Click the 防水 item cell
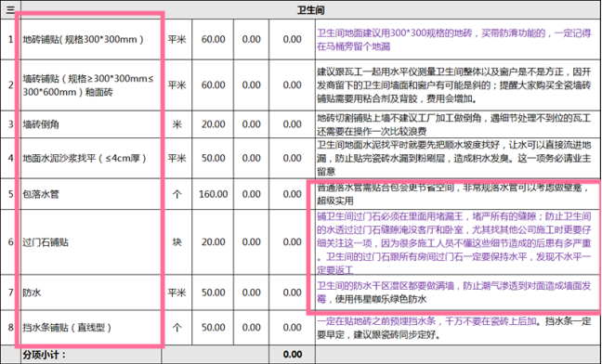 click(x=91, y=292)
